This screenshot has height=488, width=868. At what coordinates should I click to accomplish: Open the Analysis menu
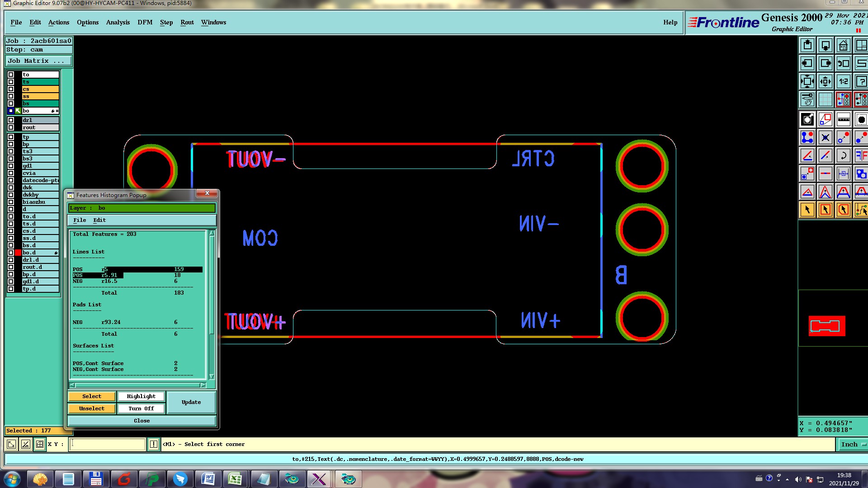pos(118,22)
